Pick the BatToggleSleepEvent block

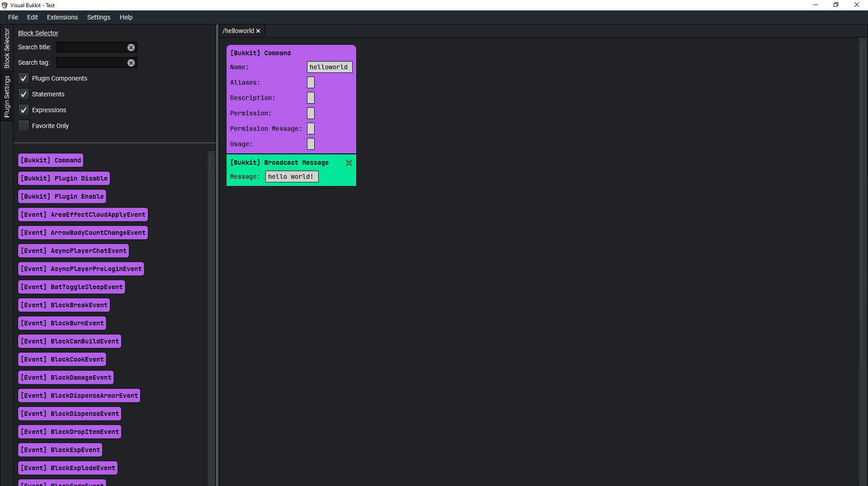71,287
